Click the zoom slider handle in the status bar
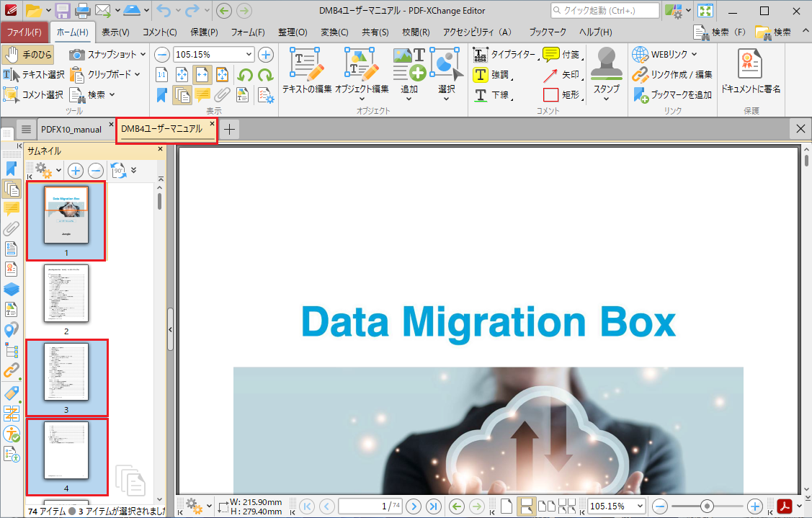This screenshot has width=812, height=518. click(x=707, y=506)
